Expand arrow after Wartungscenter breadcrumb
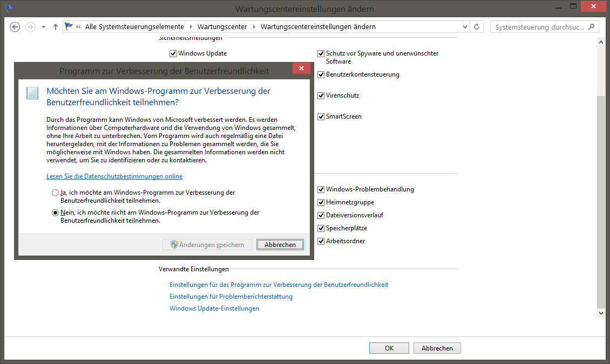610x364 pixels. point(254,27)
